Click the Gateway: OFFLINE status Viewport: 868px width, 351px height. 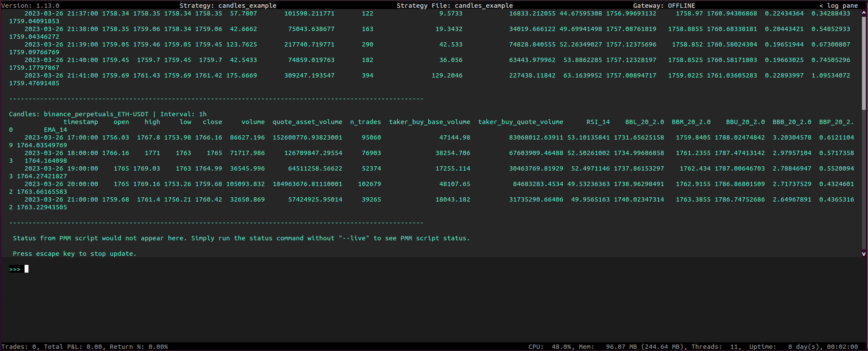664,6
